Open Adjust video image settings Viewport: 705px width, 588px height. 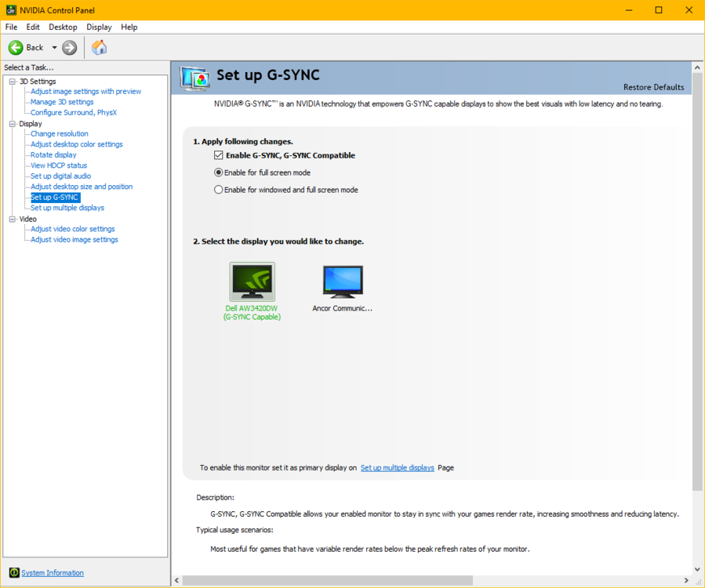[74, 240]
